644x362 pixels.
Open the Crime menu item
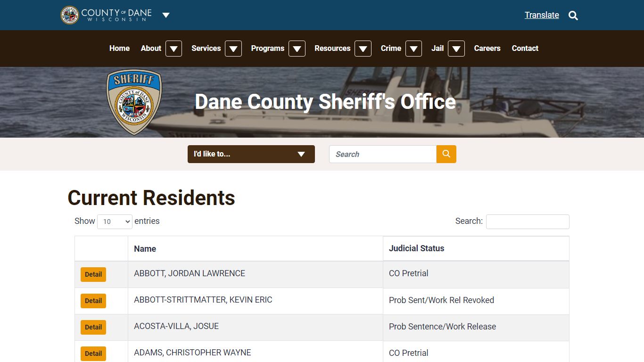[x=391, y=48]
